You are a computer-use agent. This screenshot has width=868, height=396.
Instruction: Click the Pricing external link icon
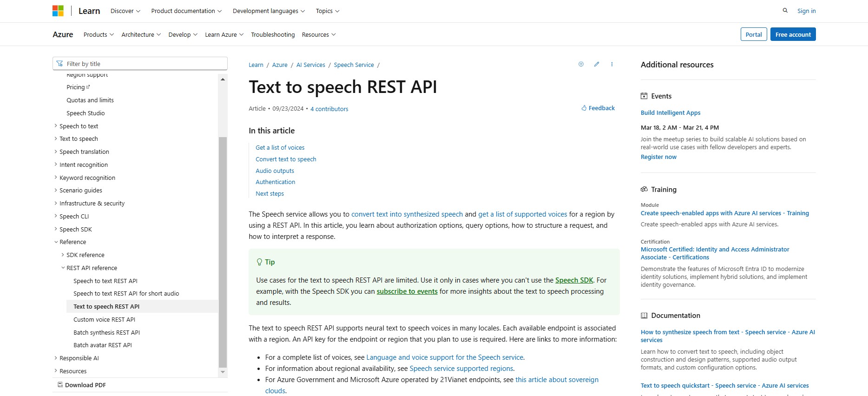(88, 86)
